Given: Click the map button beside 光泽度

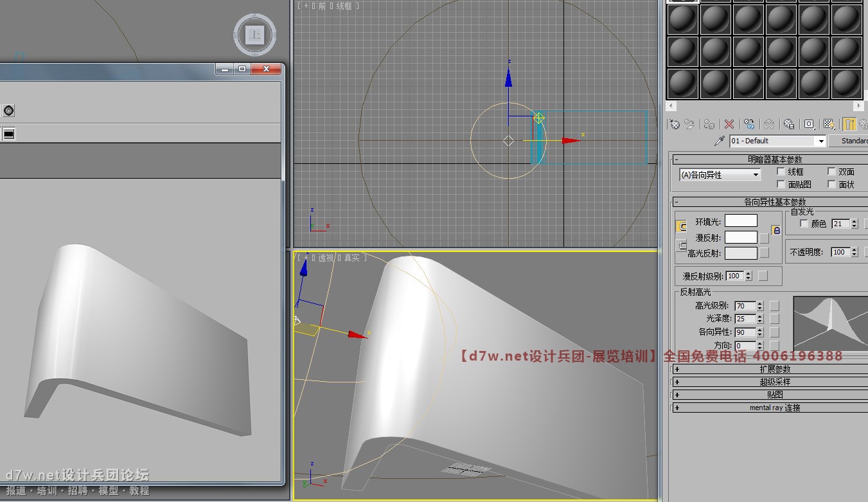Looking at the screenshot, I should [774, 319].
